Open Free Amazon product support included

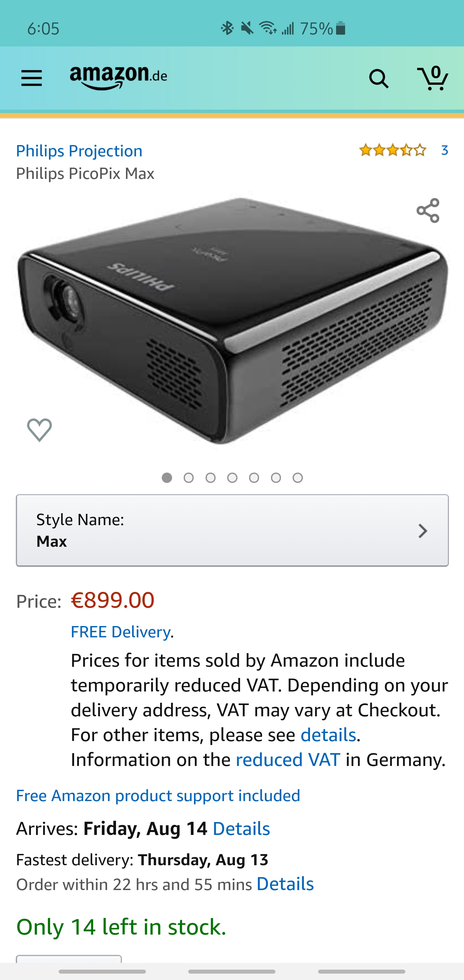[x=158, y=796]
